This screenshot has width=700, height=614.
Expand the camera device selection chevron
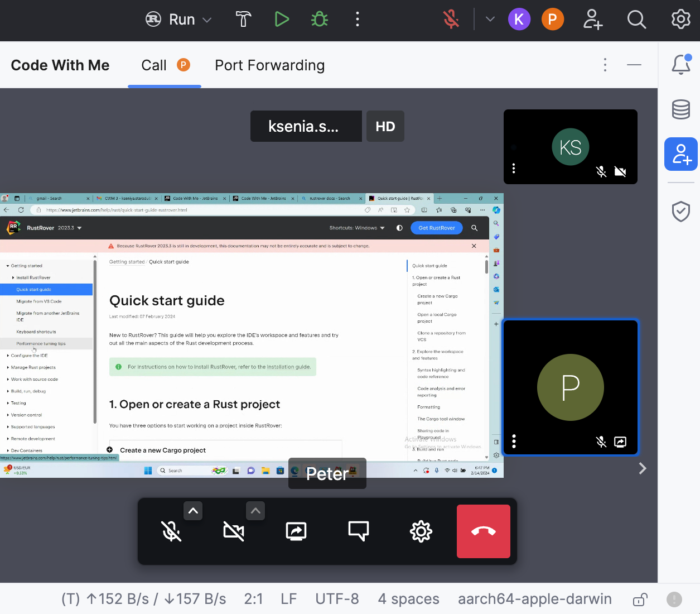[x=255, y=510]
